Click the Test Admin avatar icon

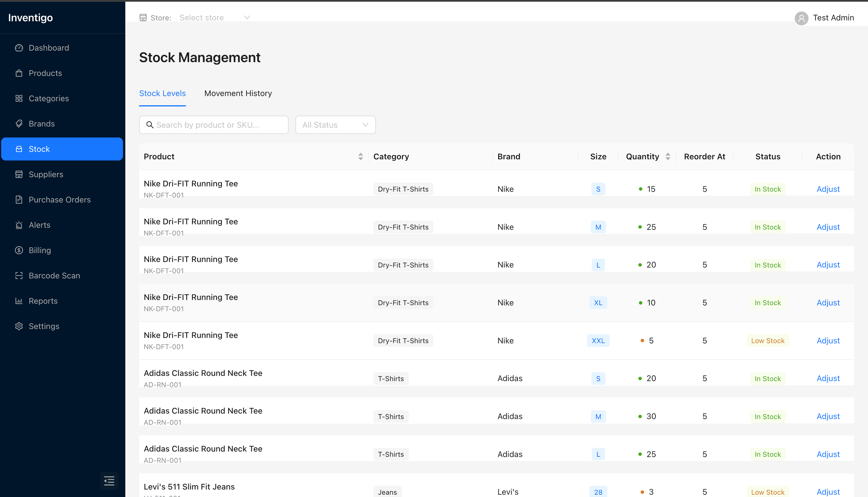(x=802, y=18)
